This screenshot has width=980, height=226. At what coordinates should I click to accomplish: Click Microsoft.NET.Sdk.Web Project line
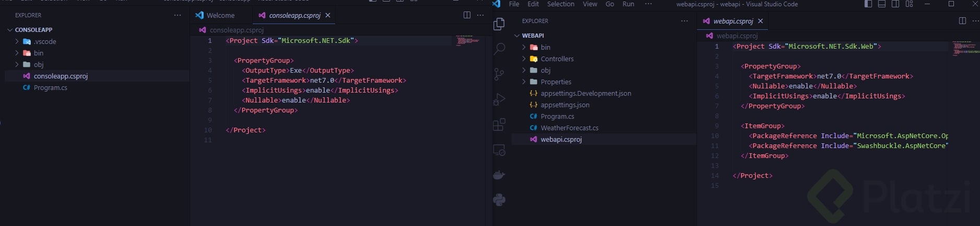tap(807, 46)
